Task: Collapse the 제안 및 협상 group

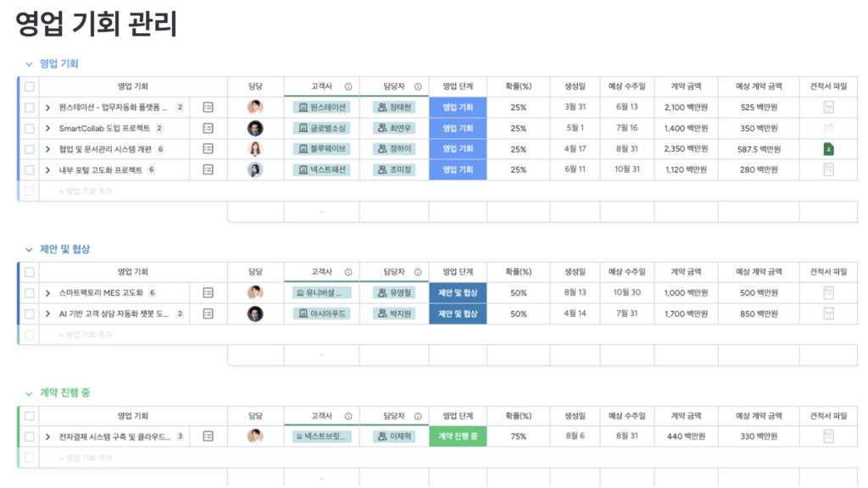Action: point(29,250)
